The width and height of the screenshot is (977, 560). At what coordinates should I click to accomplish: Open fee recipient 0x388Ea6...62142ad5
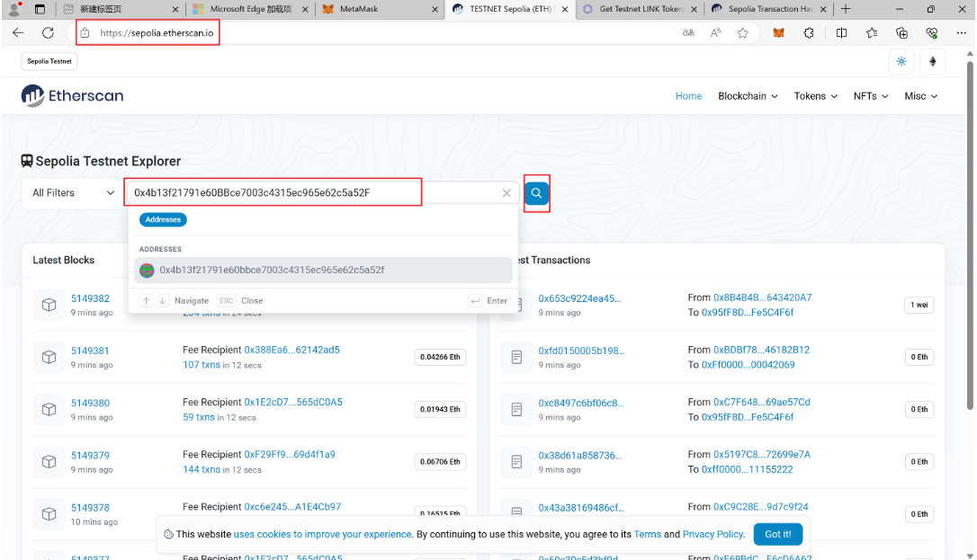pyautogui.click(x=291, y=350)
